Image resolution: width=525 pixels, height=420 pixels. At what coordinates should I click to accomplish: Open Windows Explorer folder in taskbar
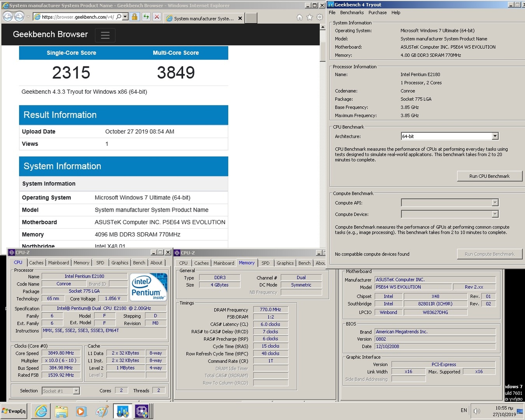(61, 411)
